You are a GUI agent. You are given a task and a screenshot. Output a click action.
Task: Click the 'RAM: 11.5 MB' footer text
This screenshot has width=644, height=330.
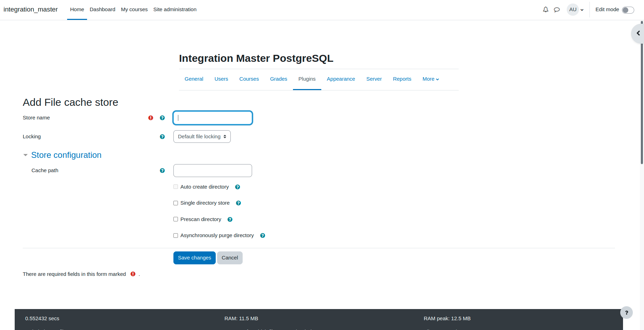point(241,318)
